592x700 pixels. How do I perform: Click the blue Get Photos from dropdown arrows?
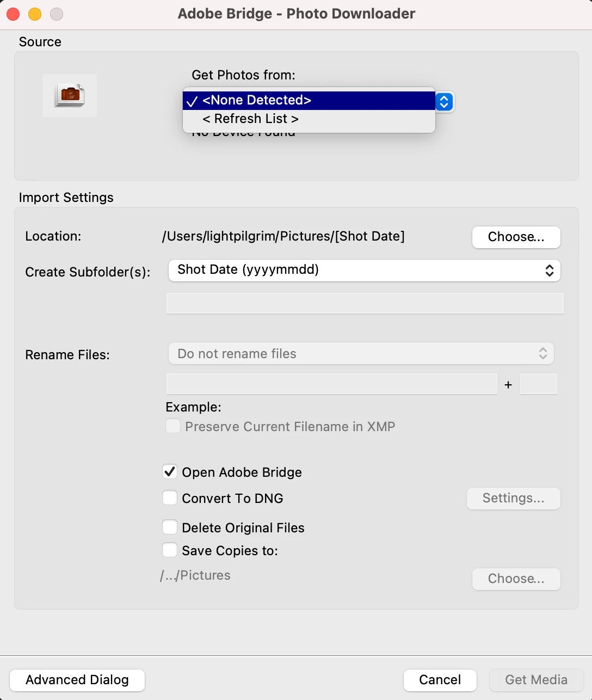click(444, 102)
